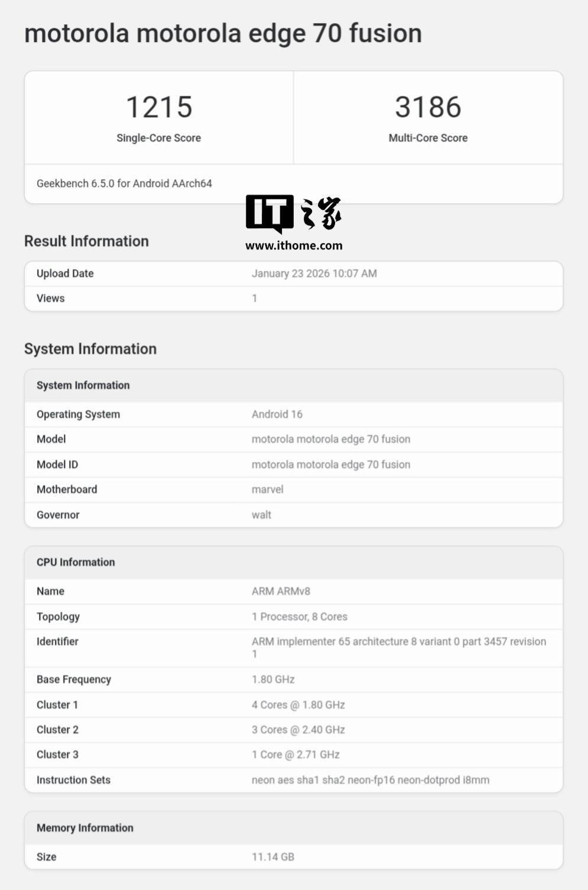Click the Model ID row value
Screen dimensions: 588x890
click(x=330, y=464)
